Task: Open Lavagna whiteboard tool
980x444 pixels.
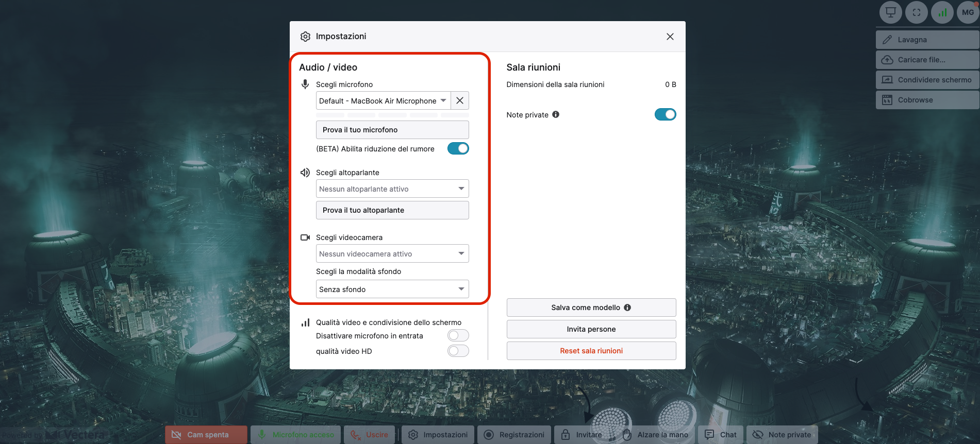Action: point(927,40)
